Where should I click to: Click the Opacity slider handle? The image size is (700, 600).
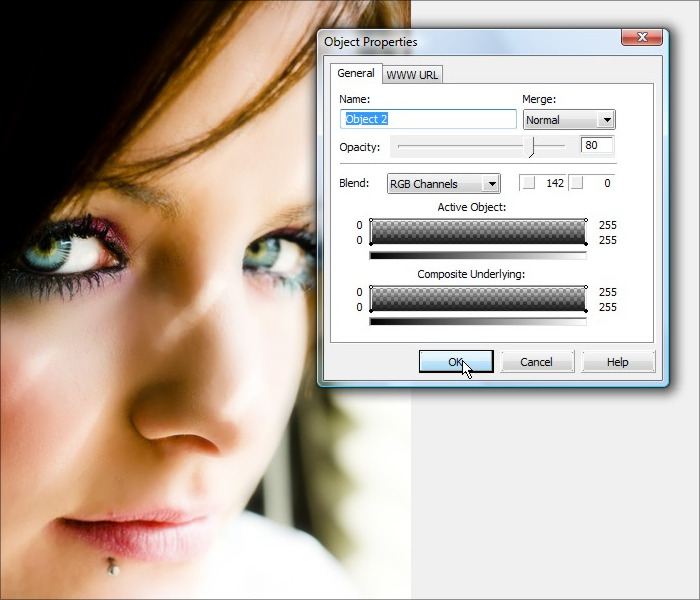click(532, 147)
